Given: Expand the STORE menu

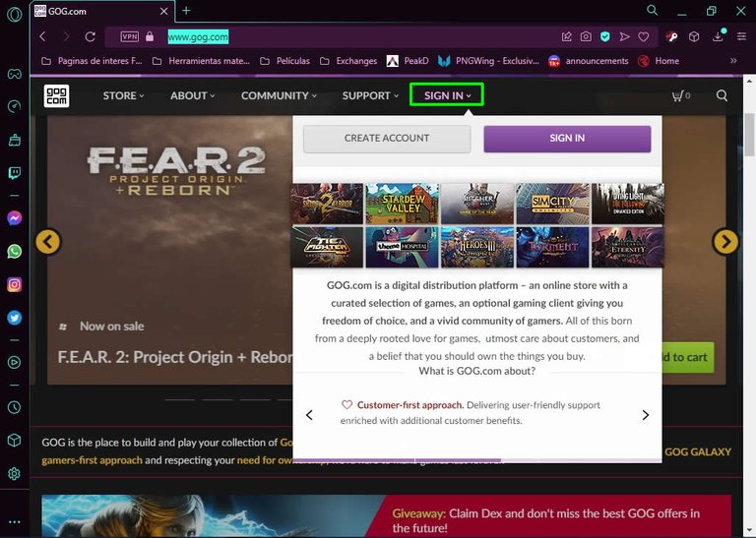Looking at the screenshot, I should tap(123, 95).
